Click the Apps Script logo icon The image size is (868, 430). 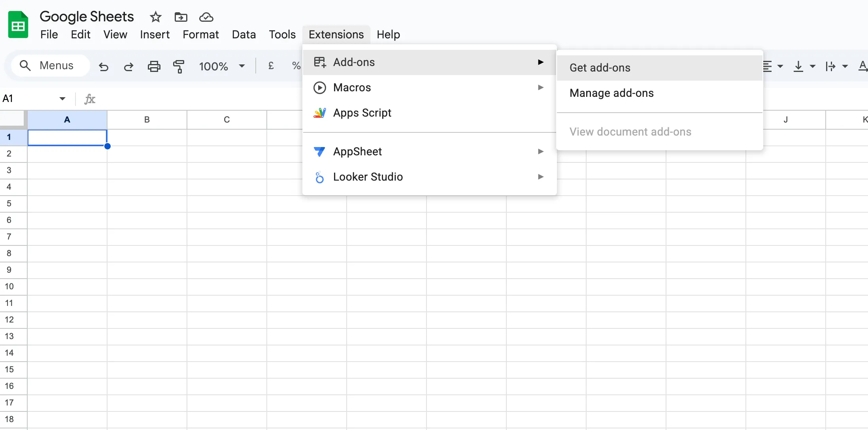[320, 113]
